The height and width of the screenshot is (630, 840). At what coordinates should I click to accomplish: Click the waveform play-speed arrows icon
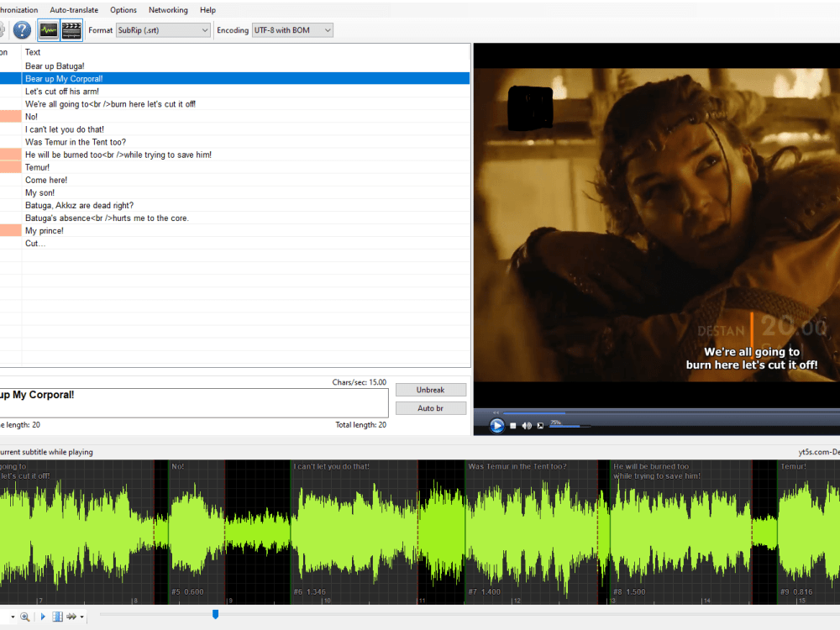pyautogui.click(x=71, y=617)
